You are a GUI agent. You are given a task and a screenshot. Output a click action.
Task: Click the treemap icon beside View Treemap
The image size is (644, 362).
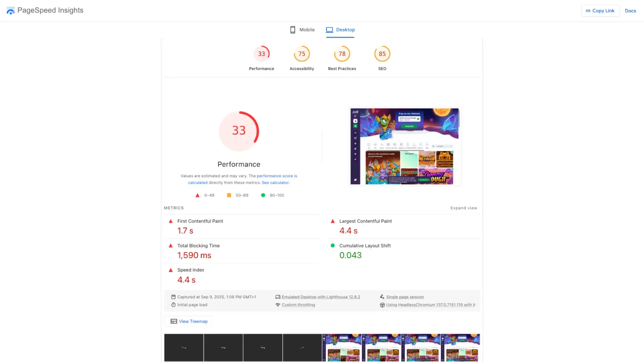(x=174, y=321)
